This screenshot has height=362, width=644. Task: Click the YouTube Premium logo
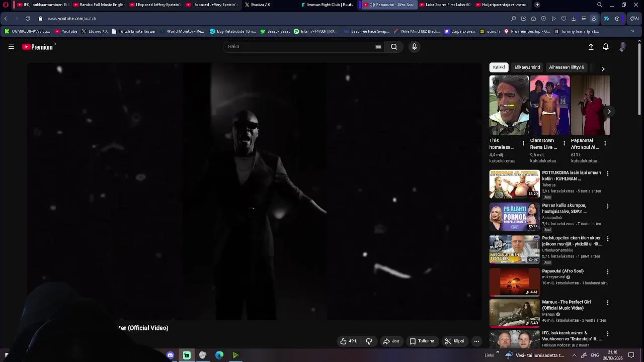click(x=38, y=47)
